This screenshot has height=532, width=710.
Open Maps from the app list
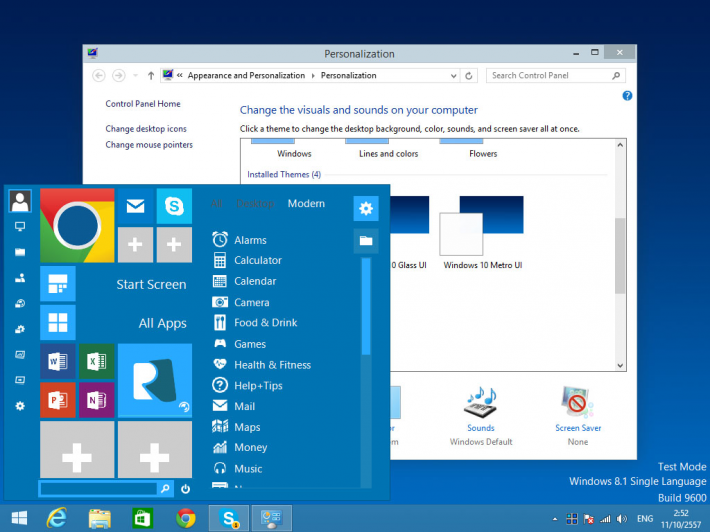pyautogui.click(x=236, y=427)
